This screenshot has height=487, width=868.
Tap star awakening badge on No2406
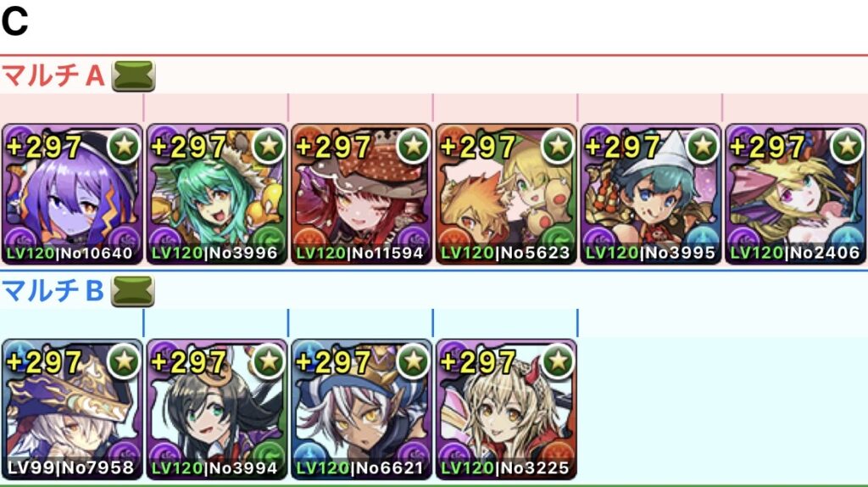click(848, 146)
